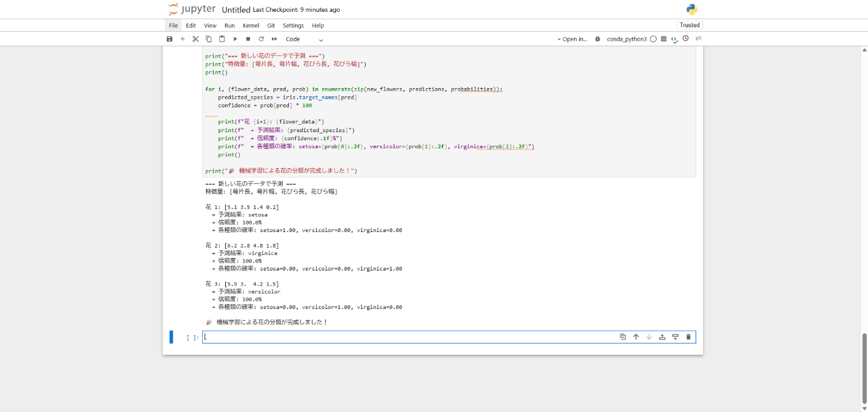Open the Edit menu
Viewport: 868px width, 412px height.
[x=191, y=25]
